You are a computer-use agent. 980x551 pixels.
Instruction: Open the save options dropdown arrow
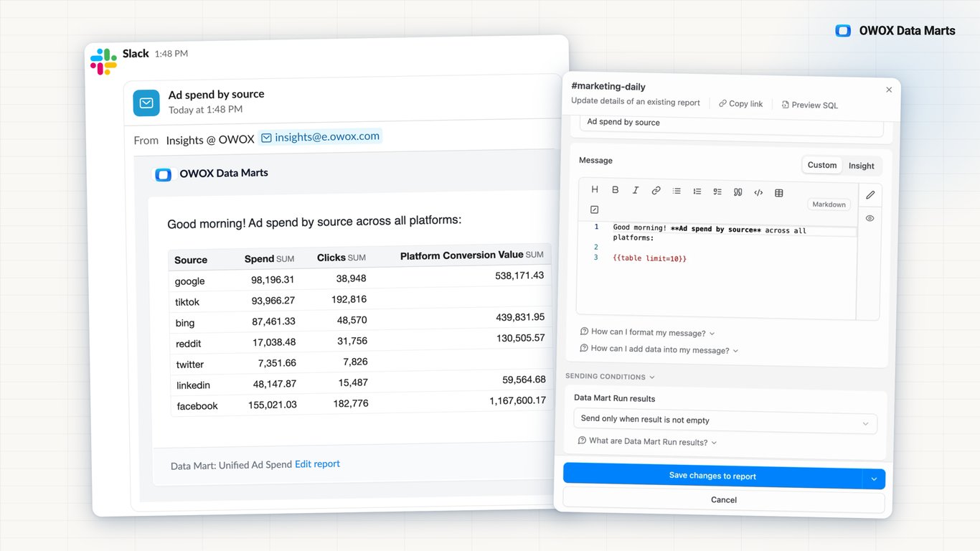(874, 479)
